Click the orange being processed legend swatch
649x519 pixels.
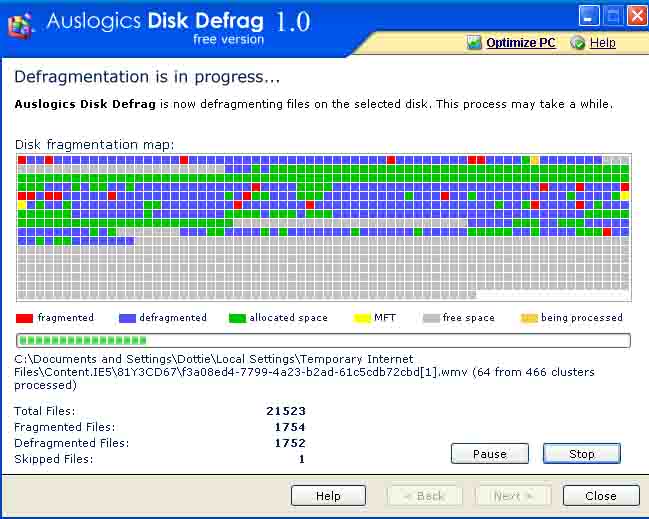click(x=529, y=318)
